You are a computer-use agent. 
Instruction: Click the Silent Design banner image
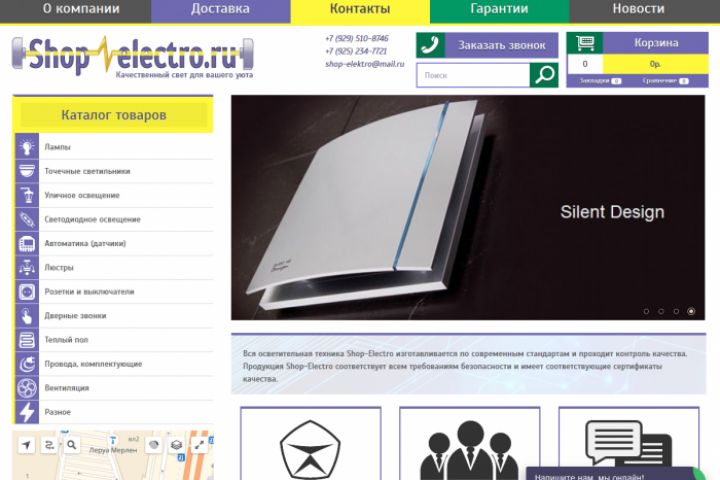[468, 208]
